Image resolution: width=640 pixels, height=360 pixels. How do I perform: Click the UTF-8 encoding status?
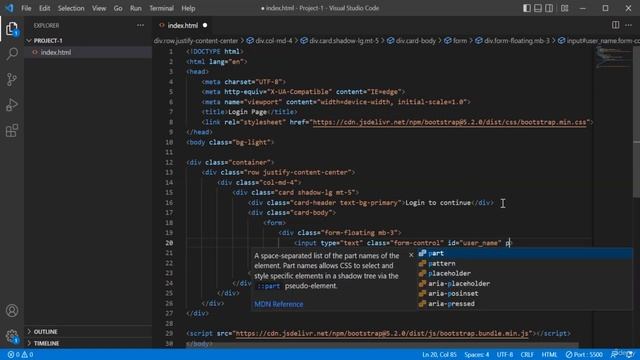coord(505,355)
